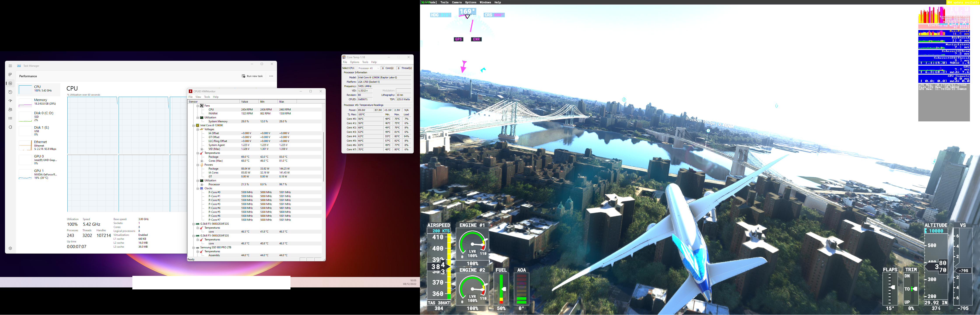Screen dimensions: 980x315
Task: Collapse the Powers node in HWMonitor
Action: tap(198, 165)
